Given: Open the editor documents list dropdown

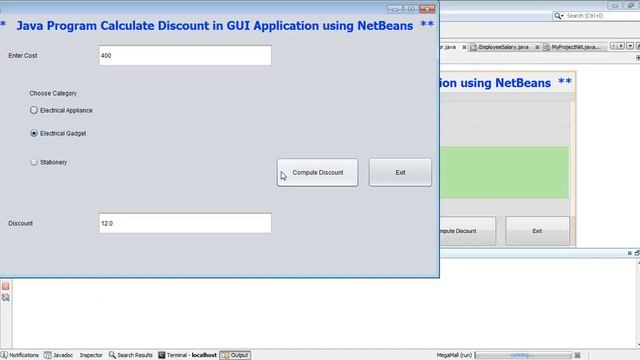Looking at the screenshot, I should 630,46.
